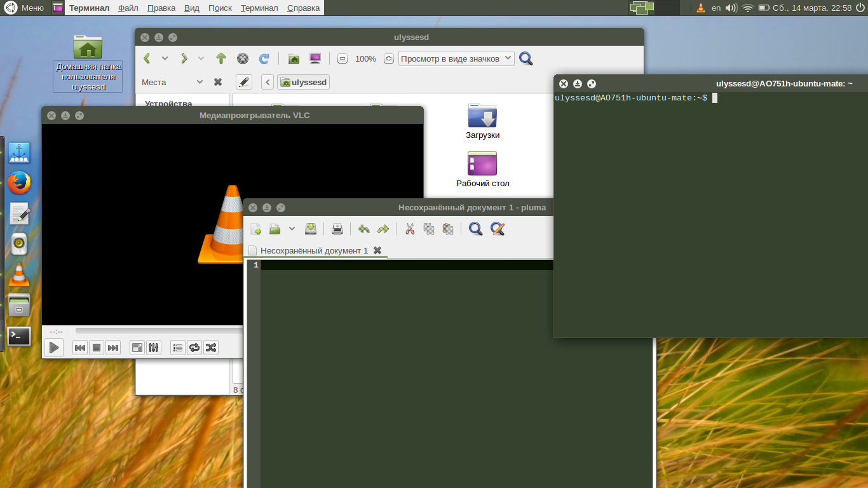Open the volume control in the tray
Image resolution: width=868 pixels, height=488 pixels.
click(x=731, y=8)
